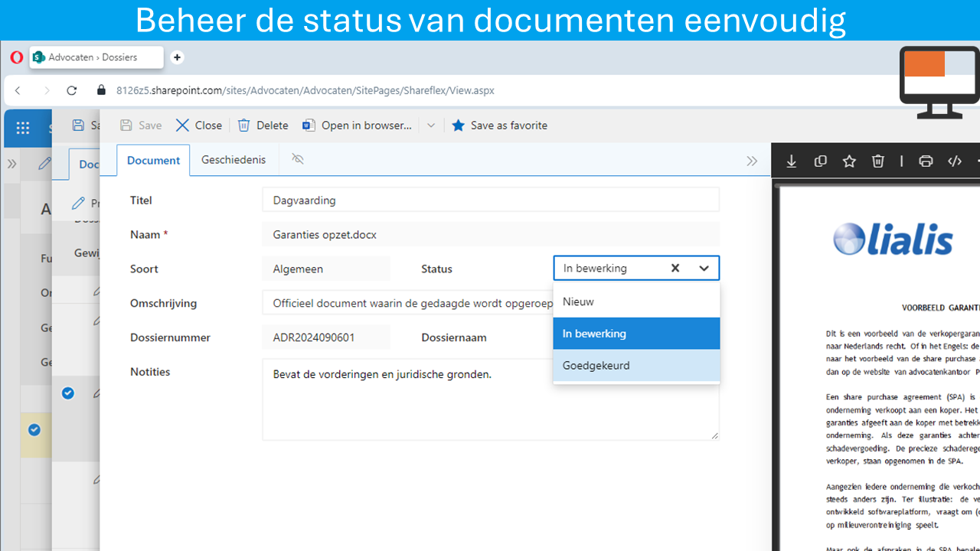Select Goedgekeurd status option
Image resolution: width=980 pixels, height=551 pixels.
636,365
